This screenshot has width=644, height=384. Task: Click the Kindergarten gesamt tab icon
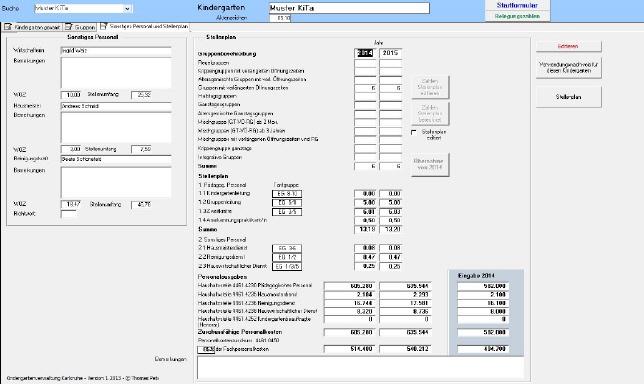tap(8, 27)
